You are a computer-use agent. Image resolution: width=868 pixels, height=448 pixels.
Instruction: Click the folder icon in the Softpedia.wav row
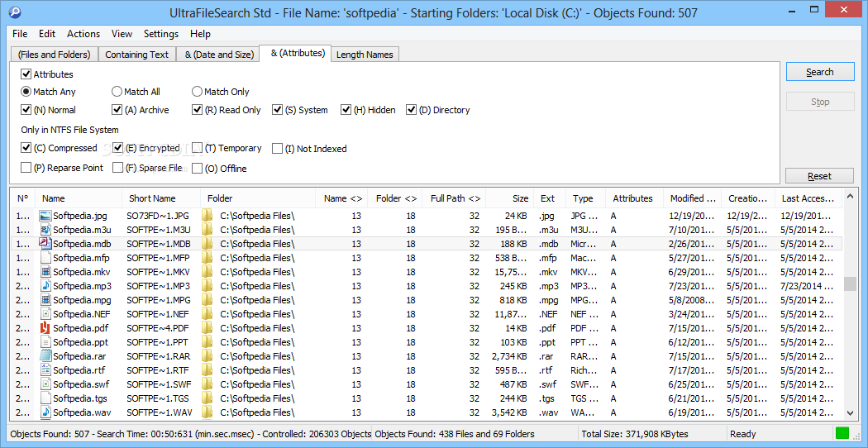click(x=207, y=412)
